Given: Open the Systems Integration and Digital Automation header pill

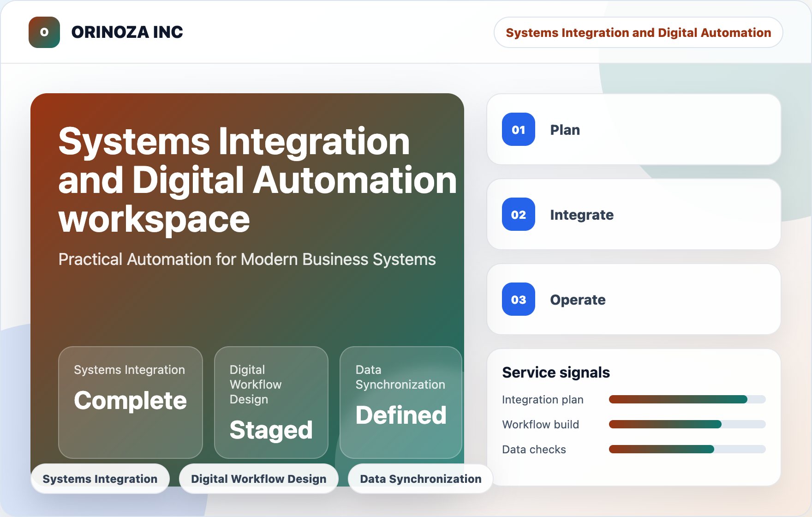Looking at the screenshot, I should click(x=638, y=32).
